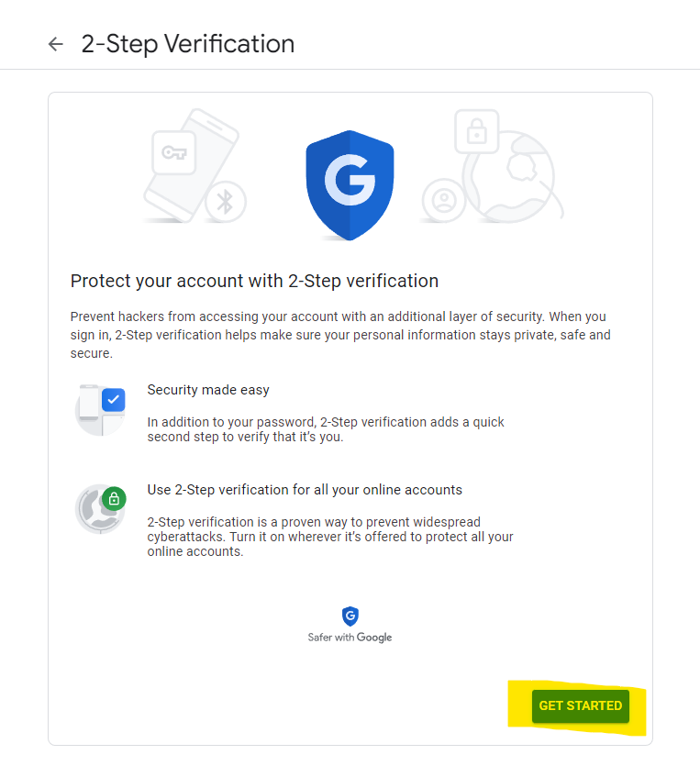Click the "Security made easy" heading

click(x=208, y=390)
